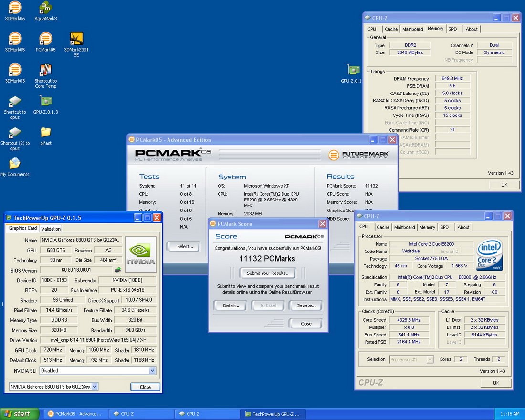Open the GPU-Z.0.1.3 desktop icon
The height and width of the screenshot is (420, 525).
click(45, 105)
